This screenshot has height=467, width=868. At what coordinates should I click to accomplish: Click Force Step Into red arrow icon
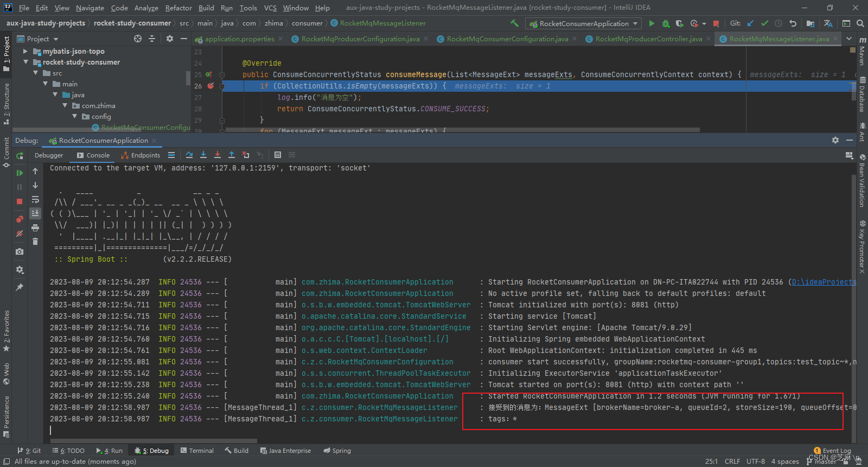pyautogui.click(x=218, y=155)
